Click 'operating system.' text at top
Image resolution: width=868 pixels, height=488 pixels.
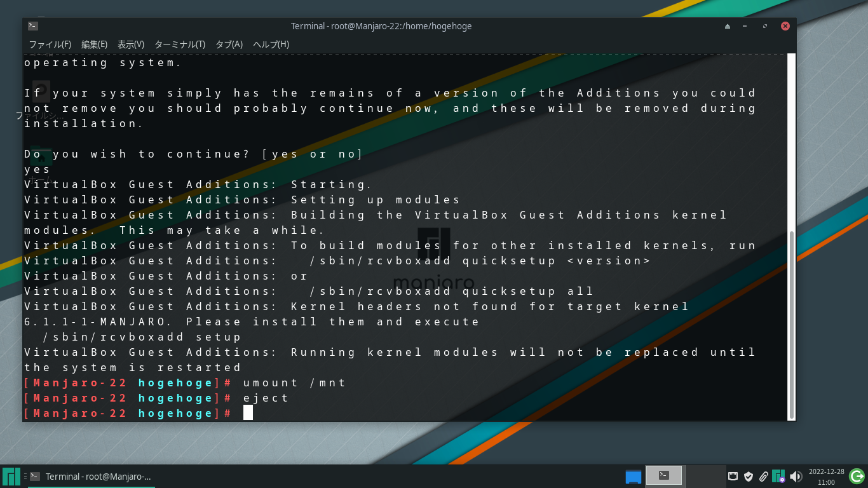point(103,62)
